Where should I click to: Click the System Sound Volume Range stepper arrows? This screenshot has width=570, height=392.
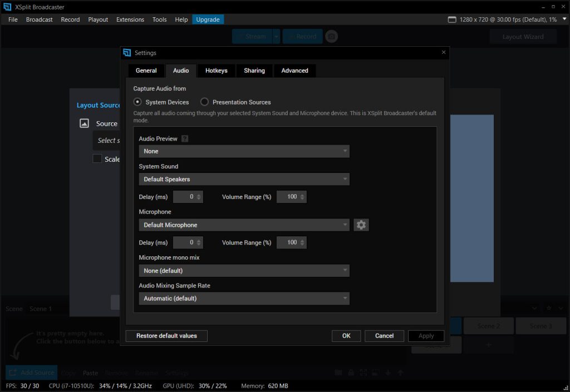[302, 197]
